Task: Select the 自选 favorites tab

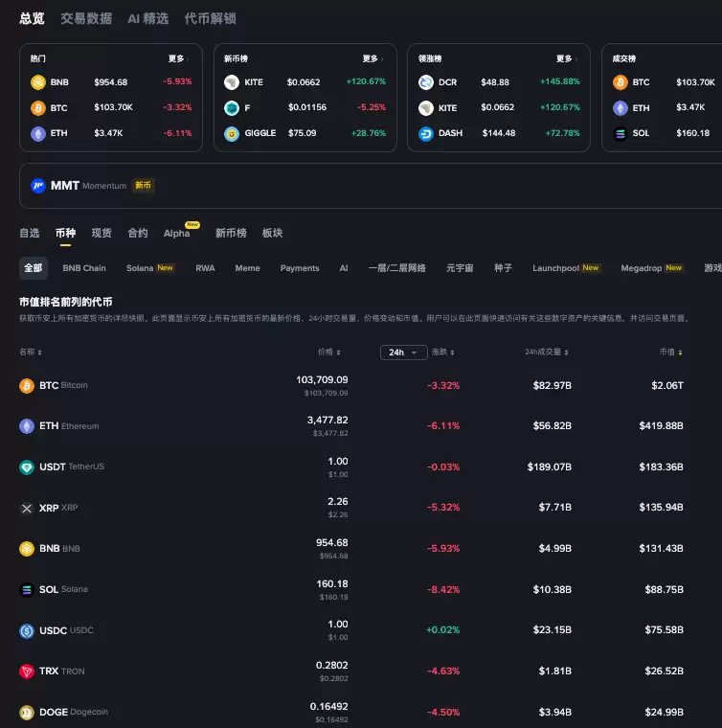Action: coord(30,233)
